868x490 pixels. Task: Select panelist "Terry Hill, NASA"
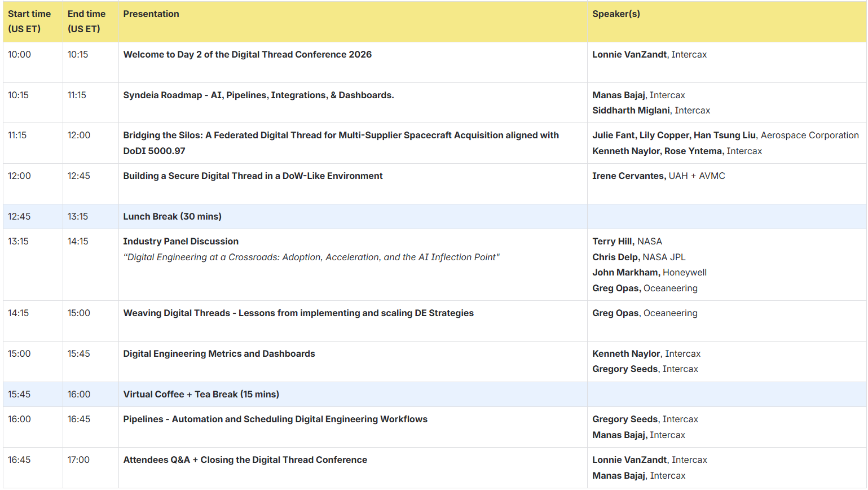pyautogui.click(x=627, y=242)
